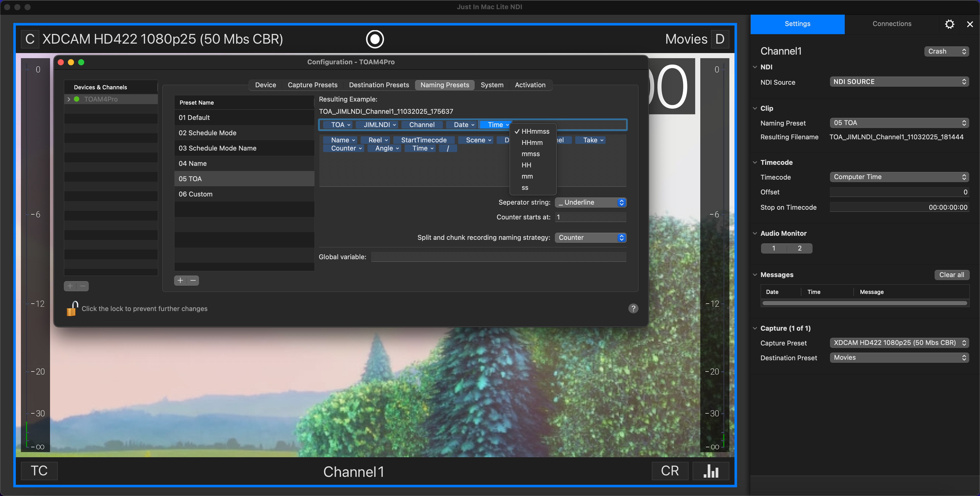Click the D destination badge
Image resolution: width=980 pixels, height=496 pixels.
click(719, 39)
